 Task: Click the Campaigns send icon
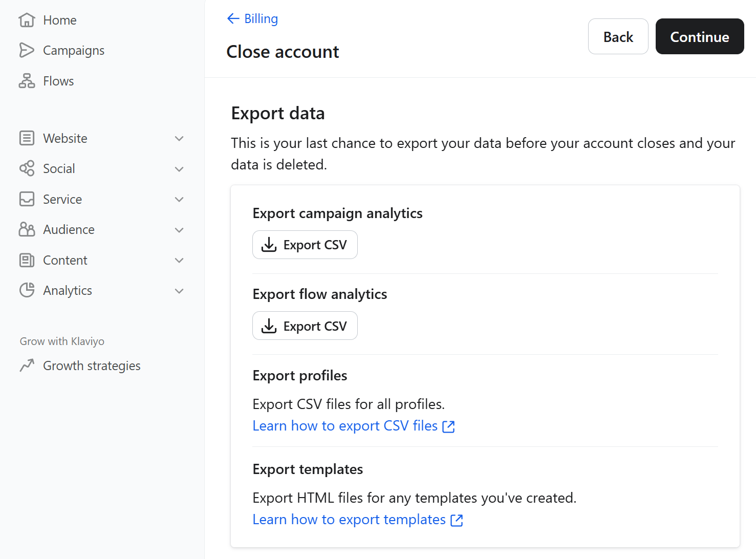click(27, 50)
